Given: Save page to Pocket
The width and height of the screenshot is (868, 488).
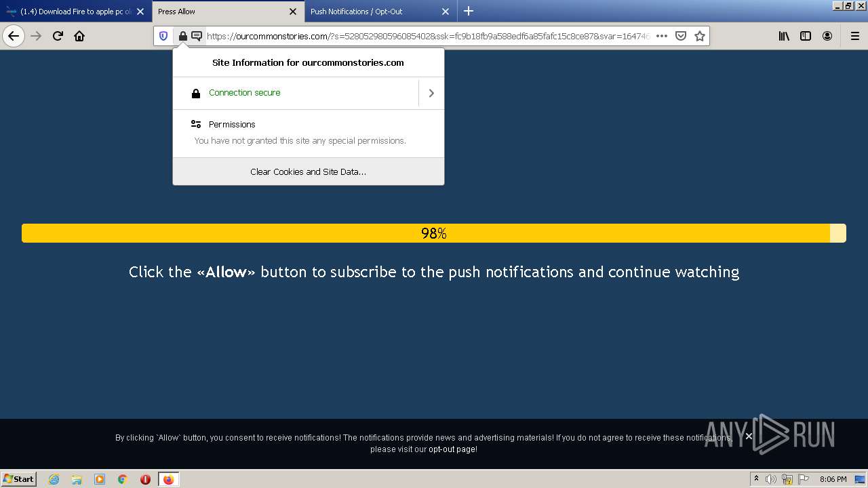Looking at the screenshot, I should click(x=681, y=36).
